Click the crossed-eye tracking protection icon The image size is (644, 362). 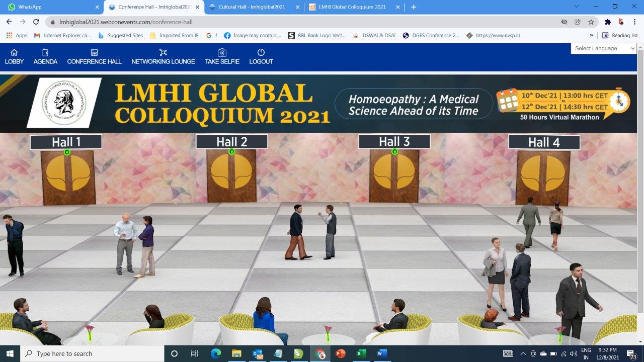click(x=565, y=22)
